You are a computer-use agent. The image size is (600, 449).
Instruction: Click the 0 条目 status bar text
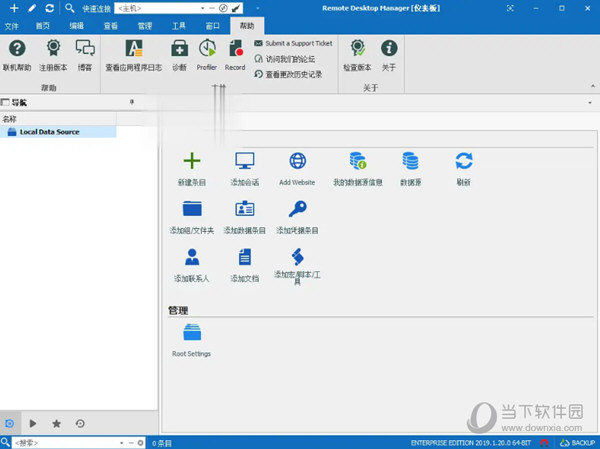(161, 443)
